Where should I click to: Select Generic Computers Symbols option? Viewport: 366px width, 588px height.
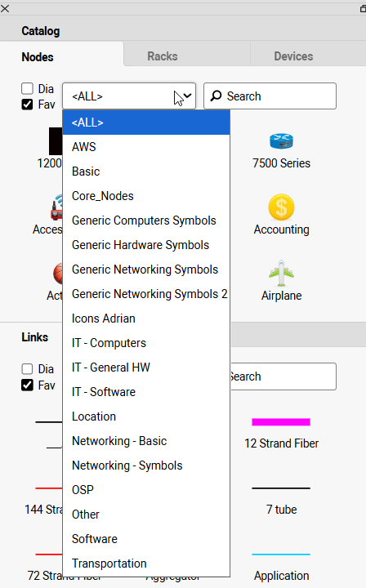coord(146,220)
